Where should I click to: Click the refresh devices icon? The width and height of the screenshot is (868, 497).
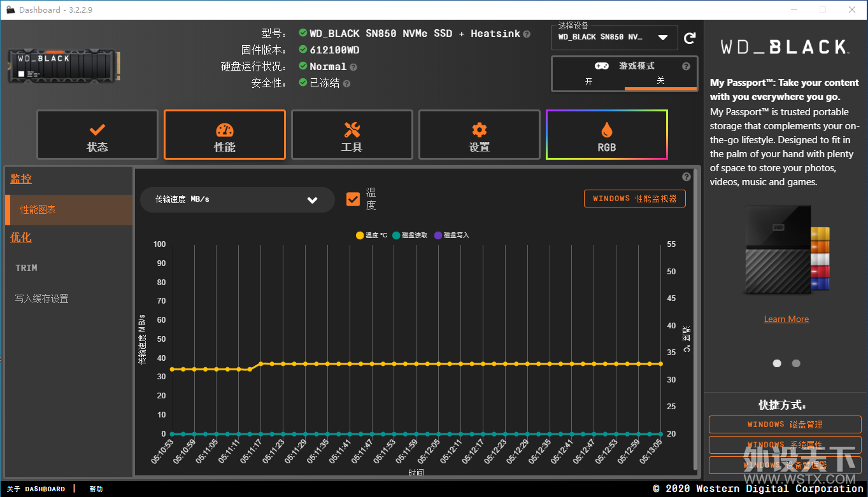click(x=690, y=38)
